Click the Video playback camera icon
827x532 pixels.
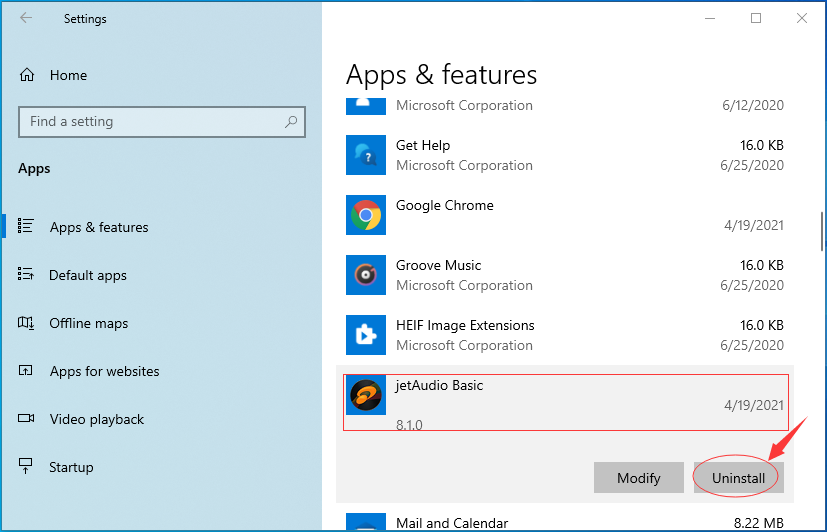pos(26,419)
